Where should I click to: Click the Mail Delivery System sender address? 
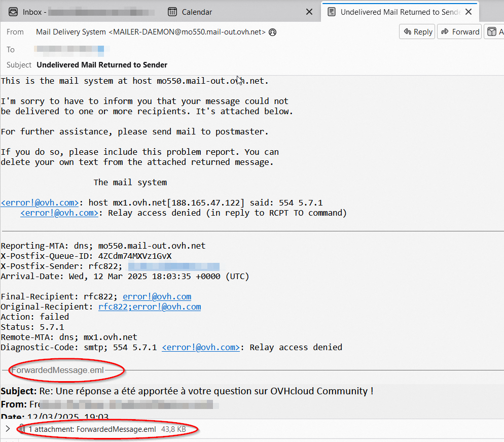pyautogui.click(x=151, y=32)
